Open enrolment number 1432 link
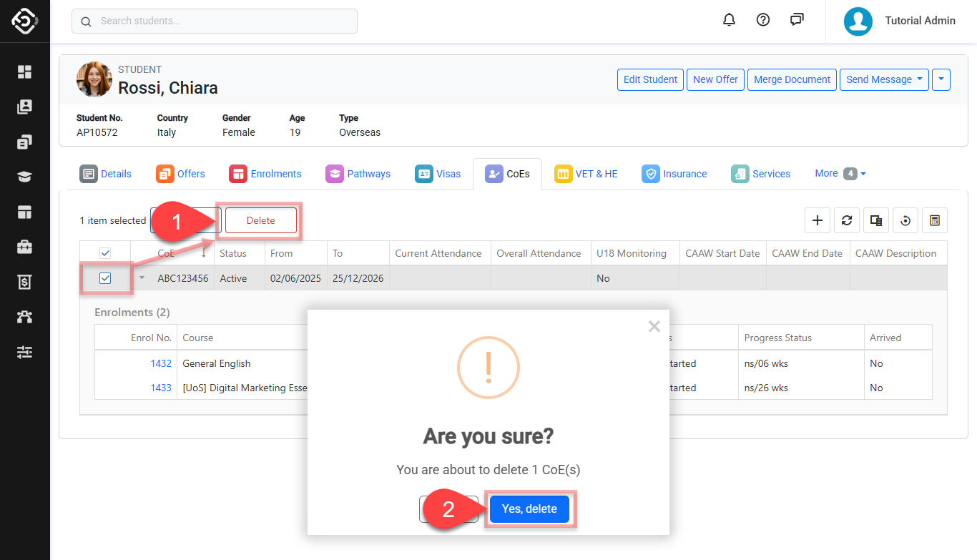 tap(161, 363)
